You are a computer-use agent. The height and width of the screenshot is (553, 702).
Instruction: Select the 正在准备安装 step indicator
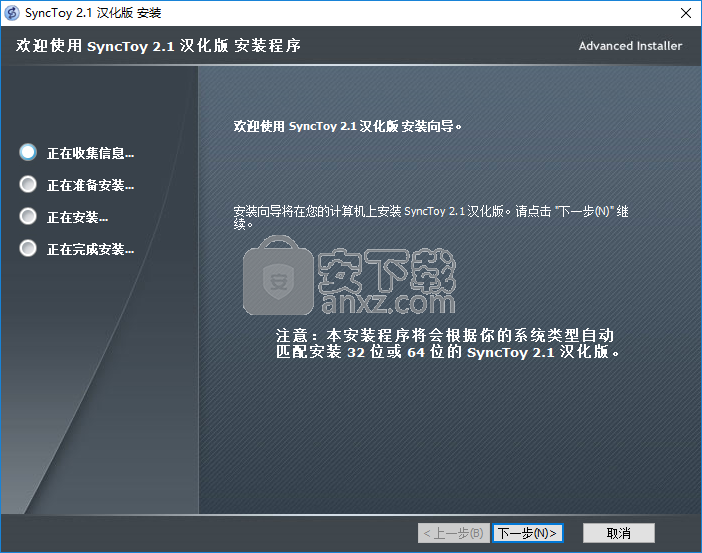click(x=28, y=184)
